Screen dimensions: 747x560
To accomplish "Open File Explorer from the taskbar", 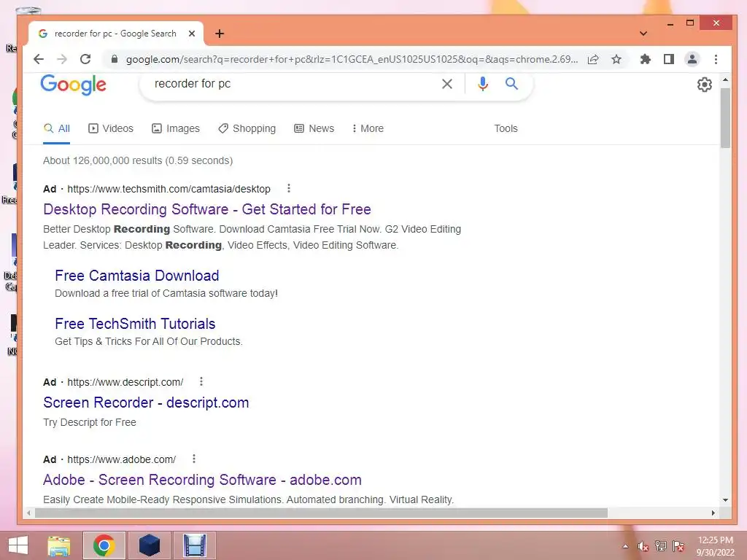I will (59, 545).
